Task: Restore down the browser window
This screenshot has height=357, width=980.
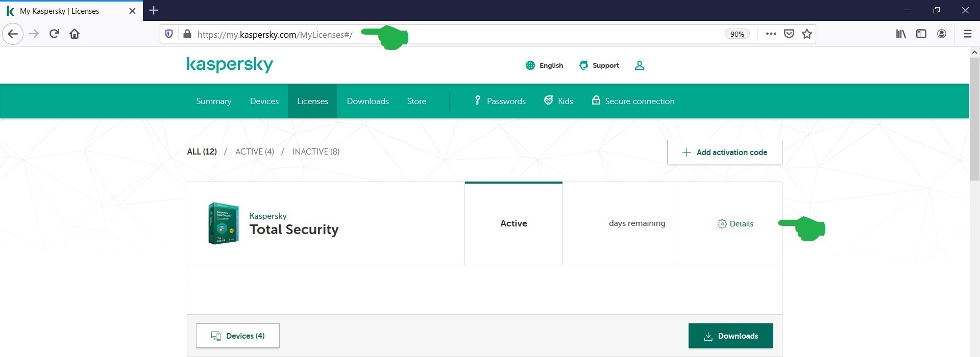Action: pos(936,10)
